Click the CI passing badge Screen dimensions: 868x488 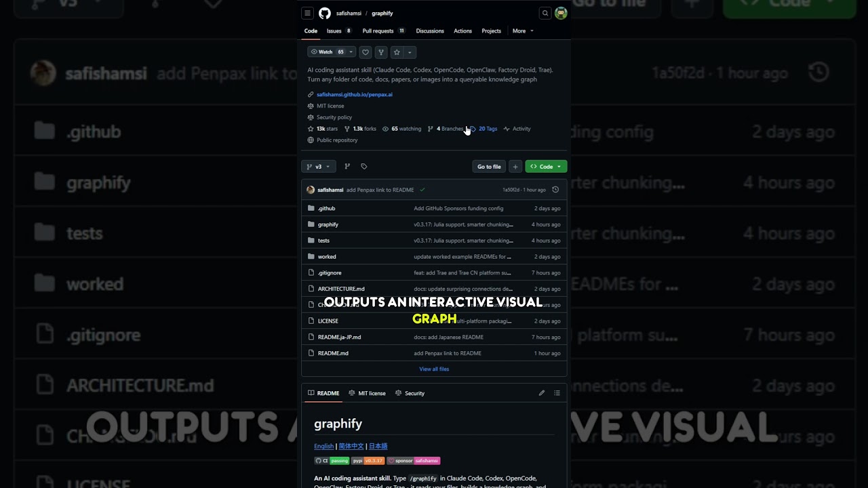click(332, 461)
